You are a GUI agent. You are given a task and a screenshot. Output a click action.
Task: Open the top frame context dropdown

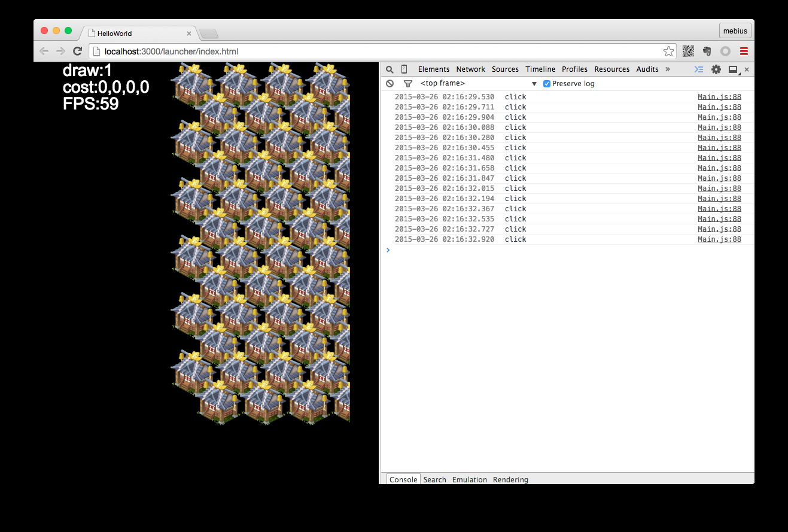(x=479, y=84)
